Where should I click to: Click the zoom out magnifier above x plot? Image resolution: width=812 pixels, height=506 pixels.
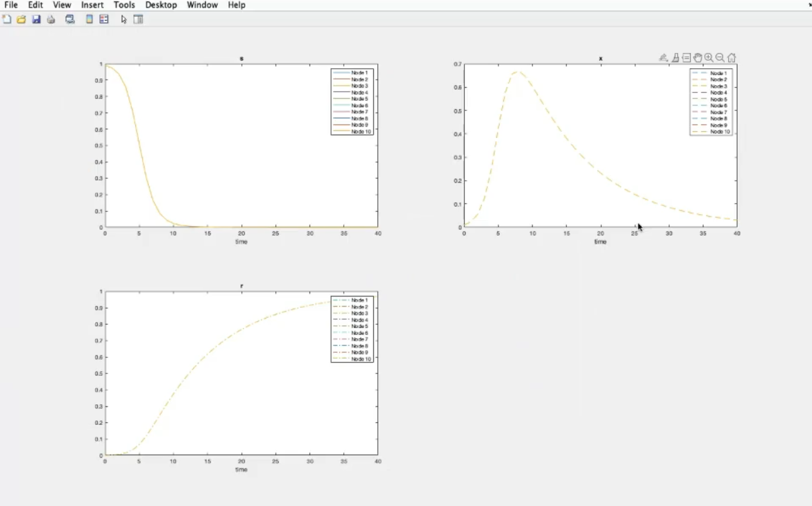click(x=720, y=58)
